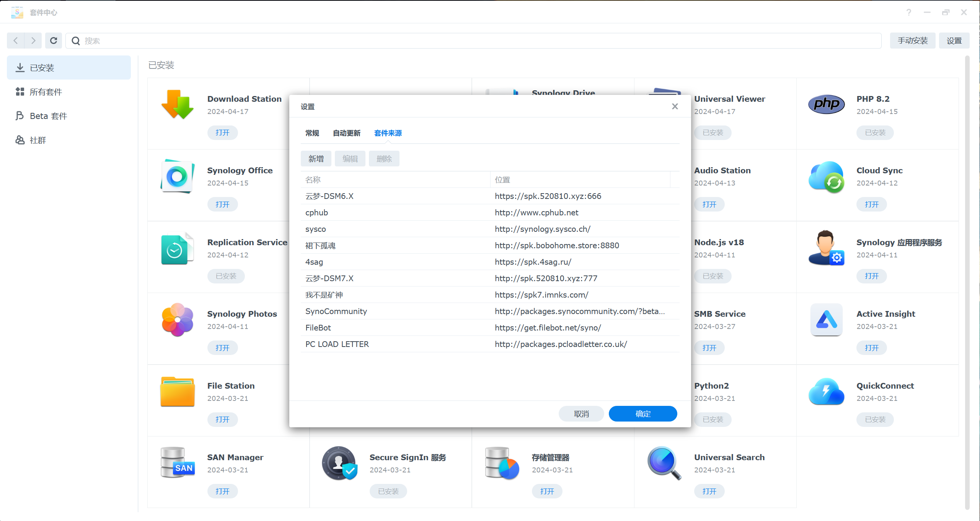Open the 社群 sidebar section
This screenshot has width=980, height=521.
point(38,140)
